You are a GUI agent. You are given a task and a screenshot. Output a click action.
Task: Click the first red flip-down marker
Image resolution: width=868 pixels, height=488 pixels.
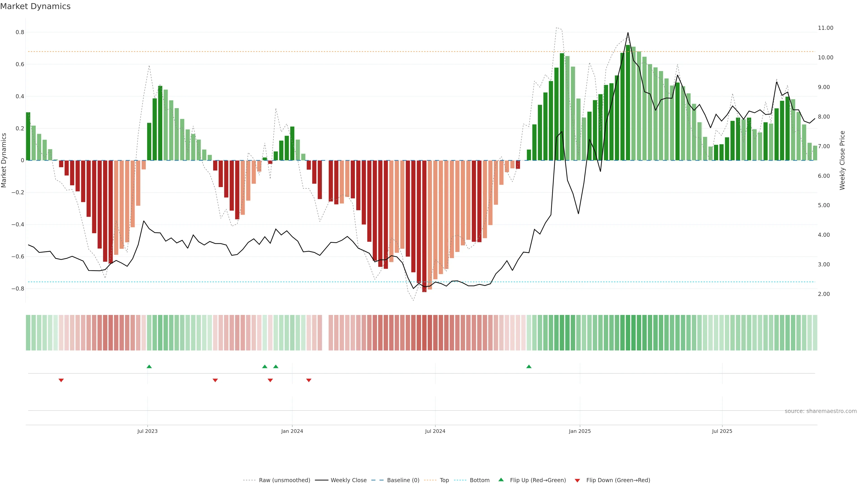(x=61, y=380)
